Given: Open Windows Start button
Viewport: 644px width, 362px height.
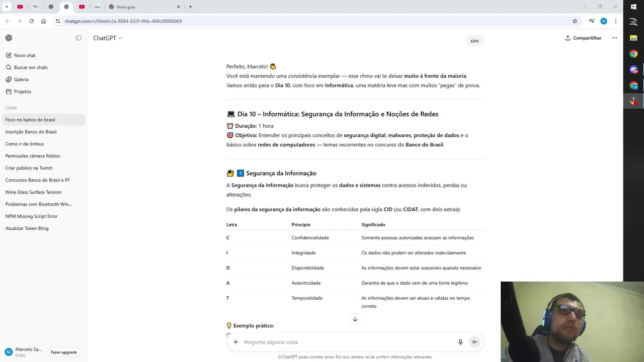Looking at the screenshot, I should click(633, 7).
